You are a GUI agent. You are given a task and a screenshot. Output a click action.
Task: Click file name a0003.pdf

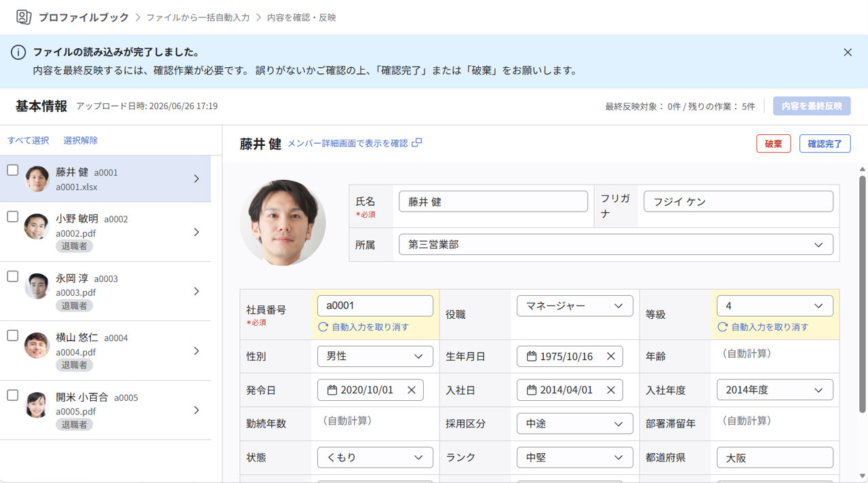[76, 292]
